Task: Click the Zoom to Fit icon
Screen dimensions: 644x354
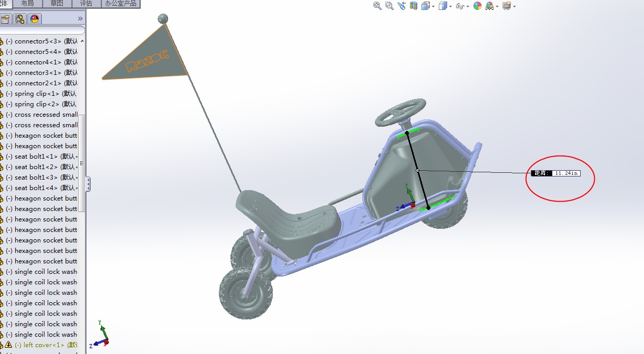Action: (377, 6)
